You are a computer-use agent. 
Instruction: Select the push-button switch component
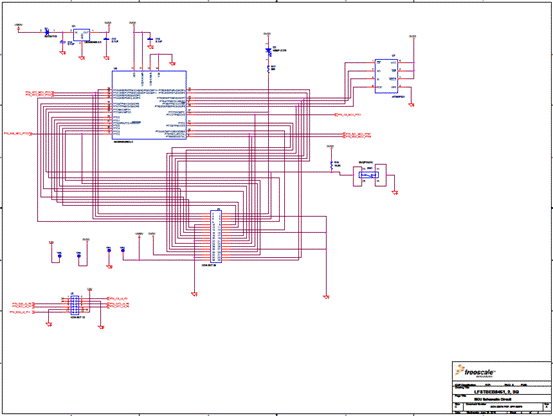(369, 175)
